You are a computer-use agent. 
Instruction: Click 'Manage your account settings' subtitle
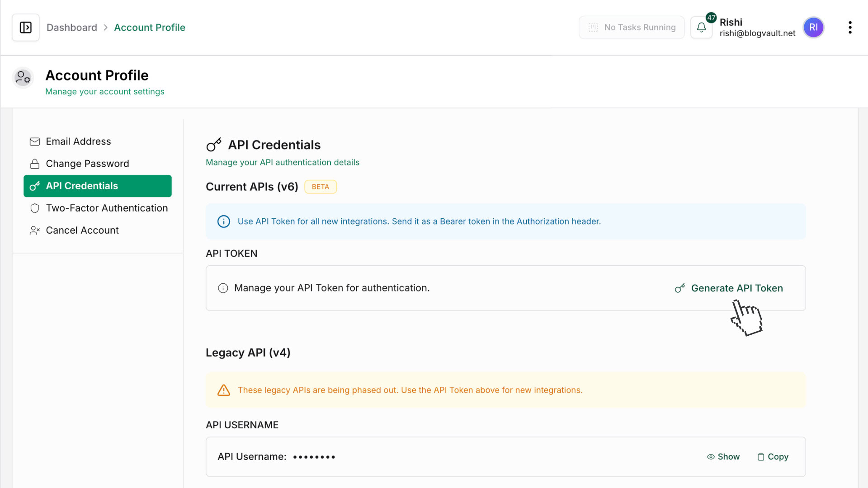click(x=105, y=92)
